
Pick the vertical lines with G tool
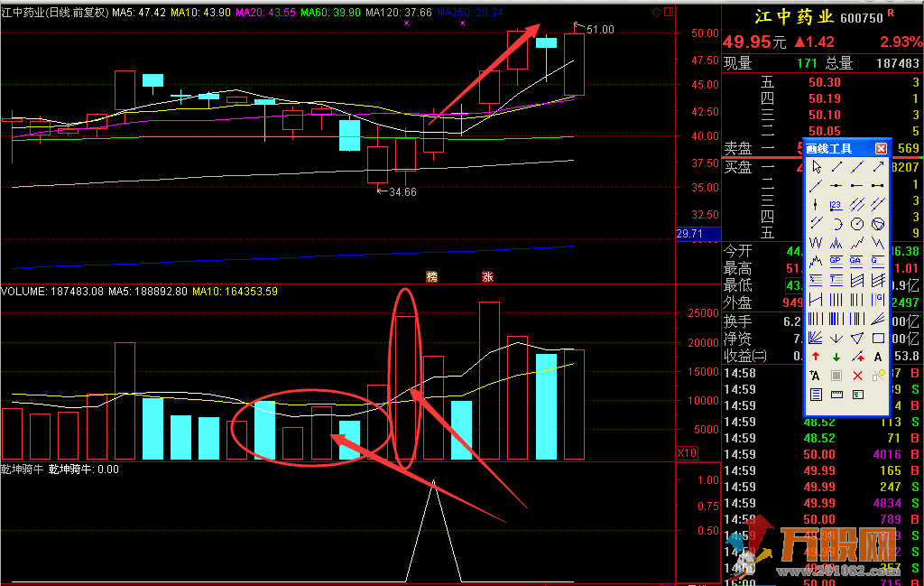tap(878, 300)
